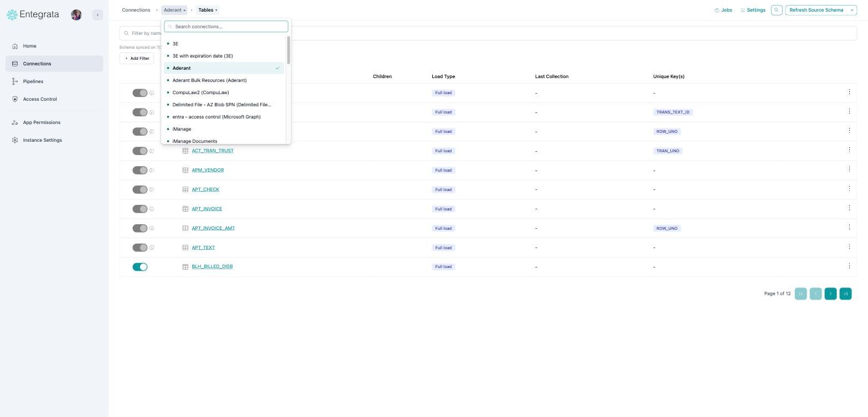The height and width of the screenshot is (417, 868).
Task: Open the three-dot menu for TRANS_TEXT_ID row
Action: tap(849, 111)
